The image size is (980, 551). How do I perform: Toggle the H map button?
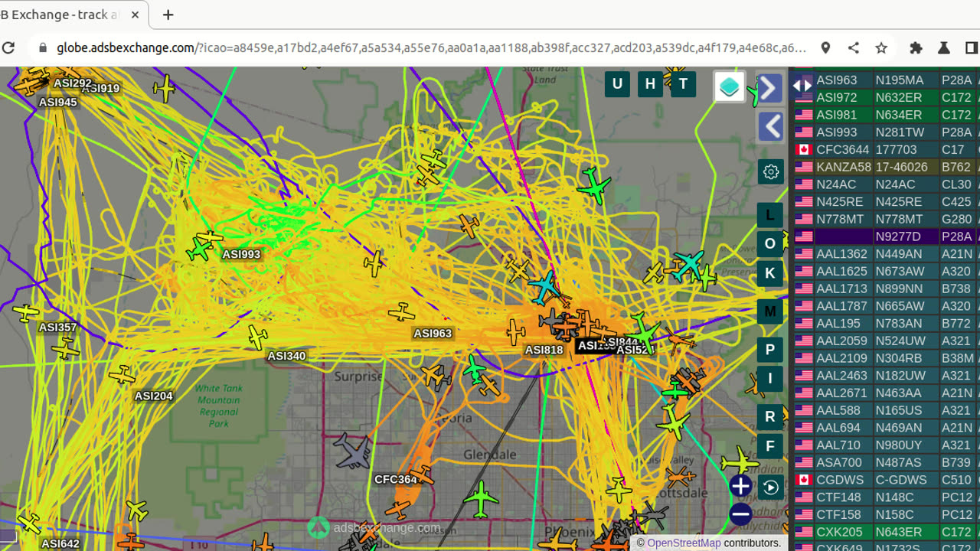(650, 84)
